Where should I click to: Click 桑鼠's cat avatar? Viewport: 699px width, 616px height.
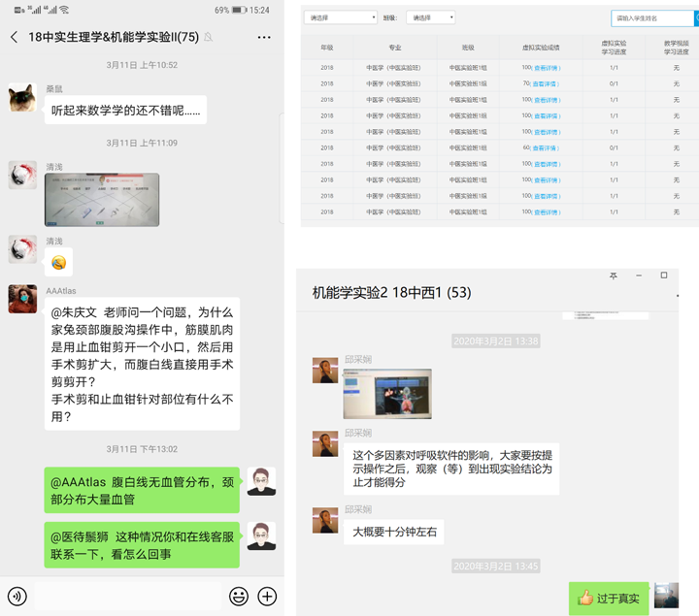22,98
